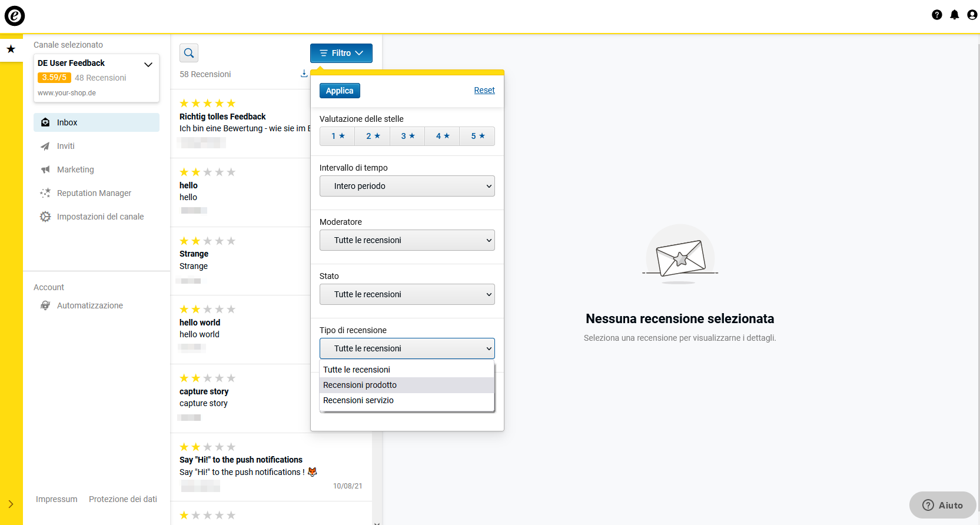The width and height of the screenshot is (980, 525).
Task: Expand the DE User Feedback channel selector
Action: 148,64
